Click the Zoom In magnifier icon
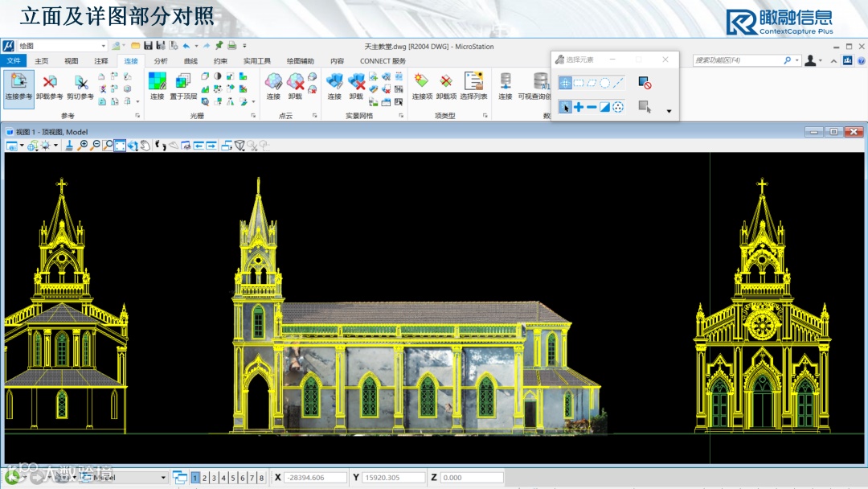Screen dimensions: 868x489 [x=84, y=146]
